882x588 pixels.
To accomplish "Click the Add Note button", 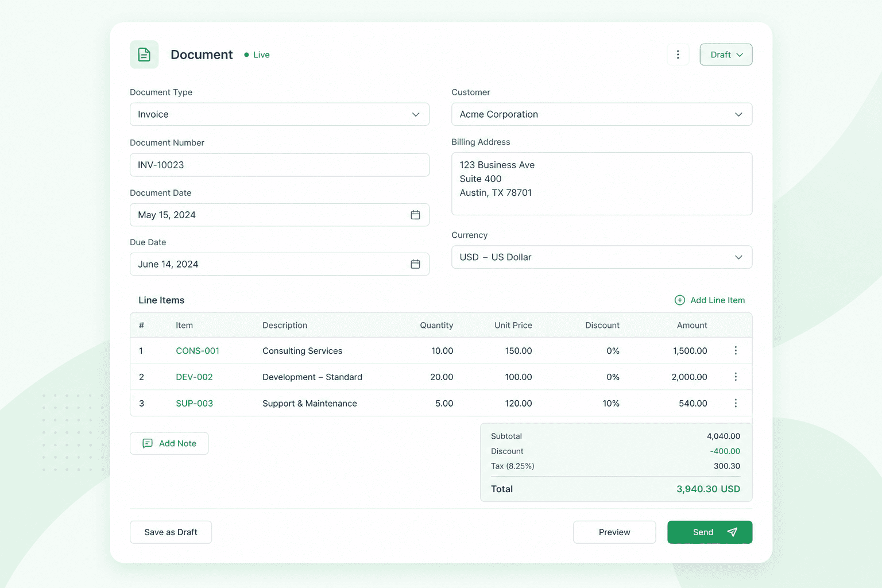I will [x=169, y=443].
